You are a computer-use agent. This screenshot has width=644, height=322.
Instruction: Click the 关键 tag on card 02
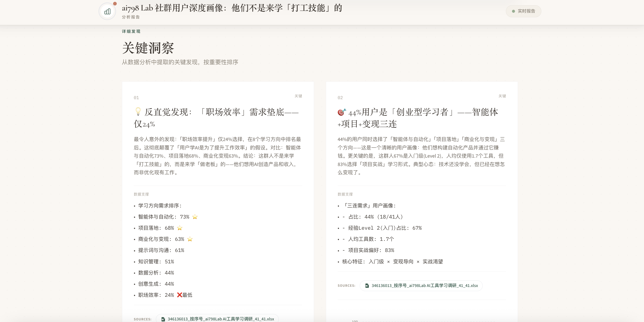pyautogui.click(x=502, y=96)
